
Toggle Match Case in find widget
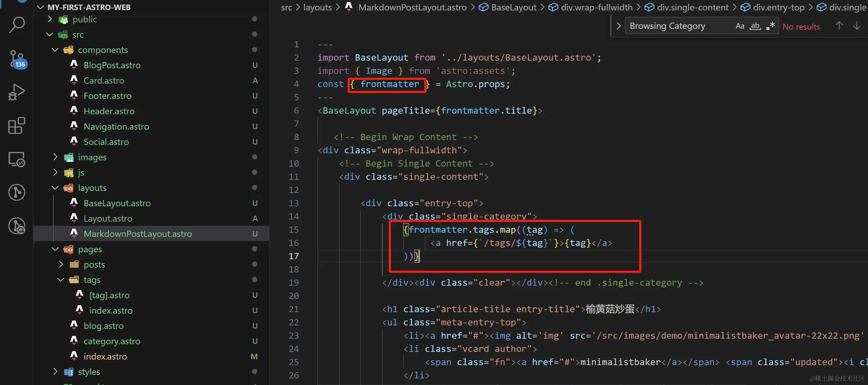(x=740, y=26)
